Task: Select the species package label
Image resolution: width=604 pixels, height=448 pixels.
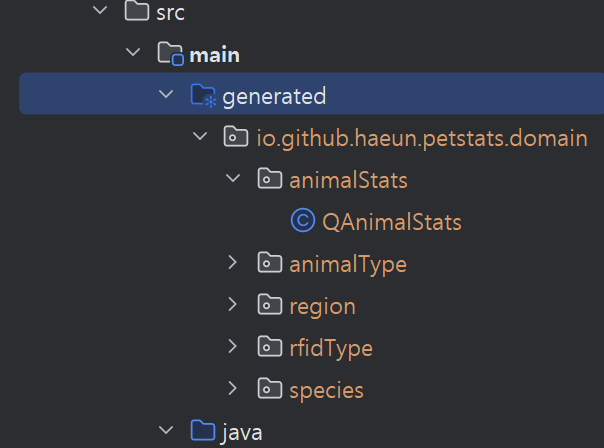Action: (x=327, y=391)
